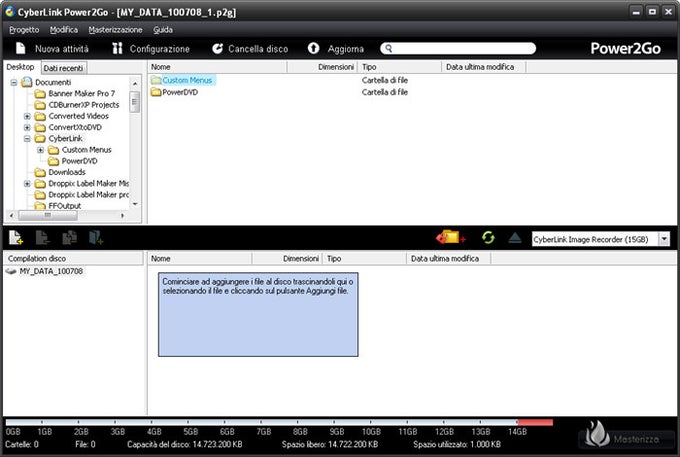680x457 pixels.
Task: Expand the Droppix Label Maker Mis node
Action: (27, 184)
